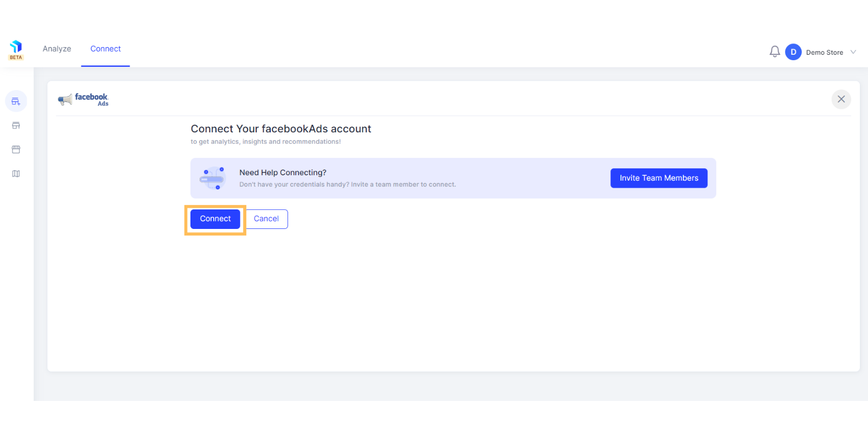The image size is (868, 434).
Task: Switch to the Connect tab
Action: click(x=105, y=49)
